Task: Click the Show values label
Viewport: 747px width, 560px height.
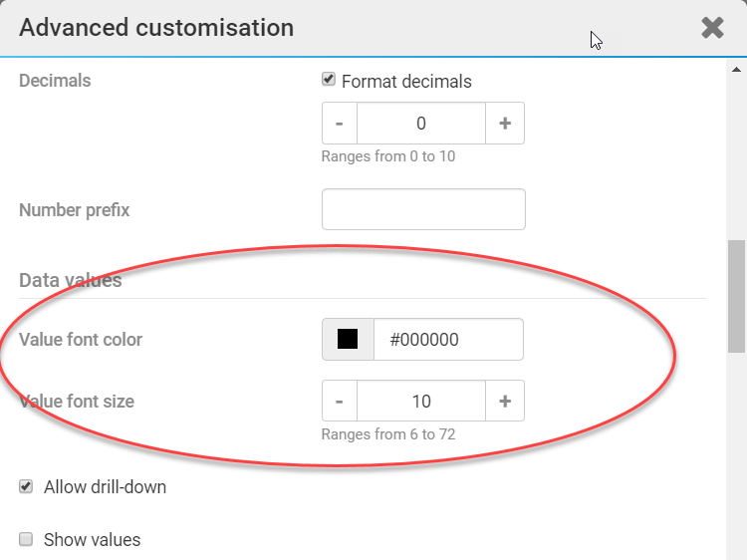Action: point(93,540)
